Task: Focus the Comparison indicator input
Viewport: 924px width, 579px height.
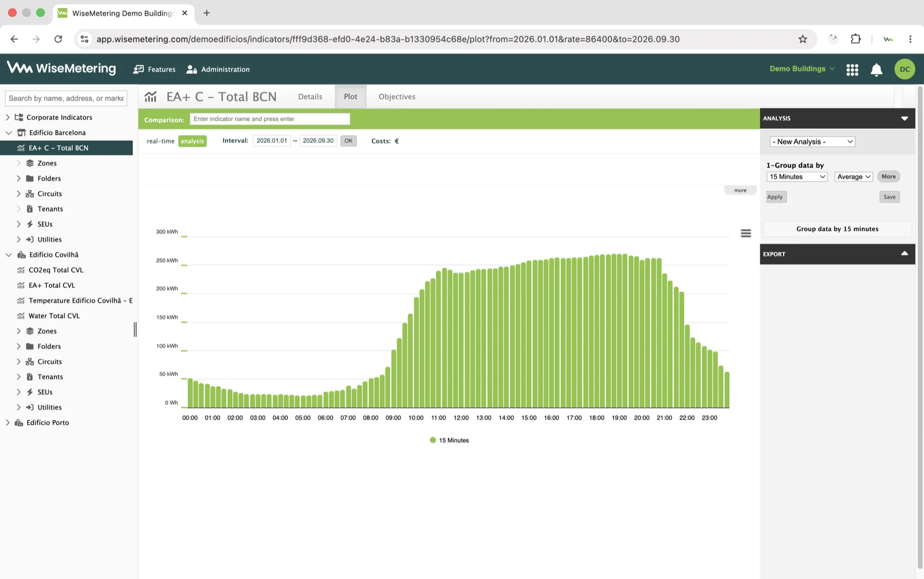Action: click(270, 119)
